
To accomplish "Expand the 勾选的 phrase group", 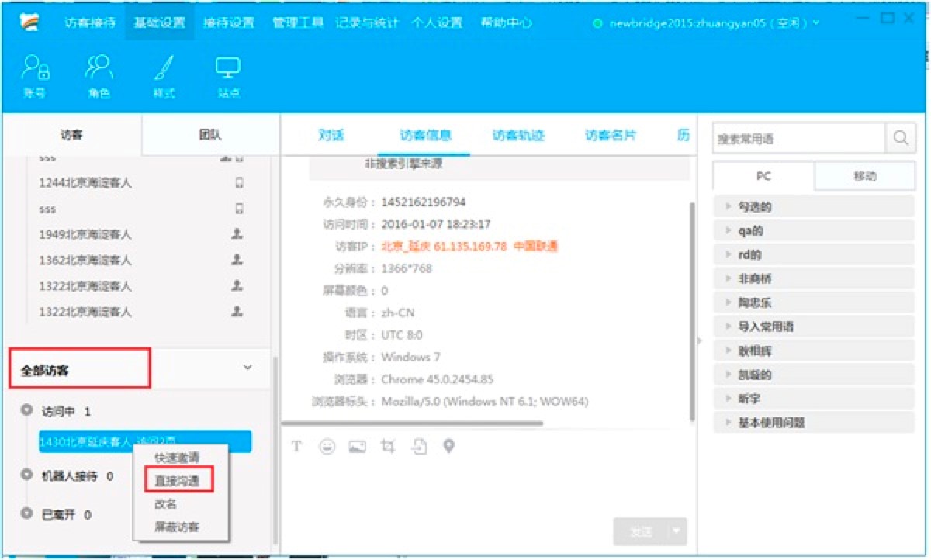I will click(729, 206).
